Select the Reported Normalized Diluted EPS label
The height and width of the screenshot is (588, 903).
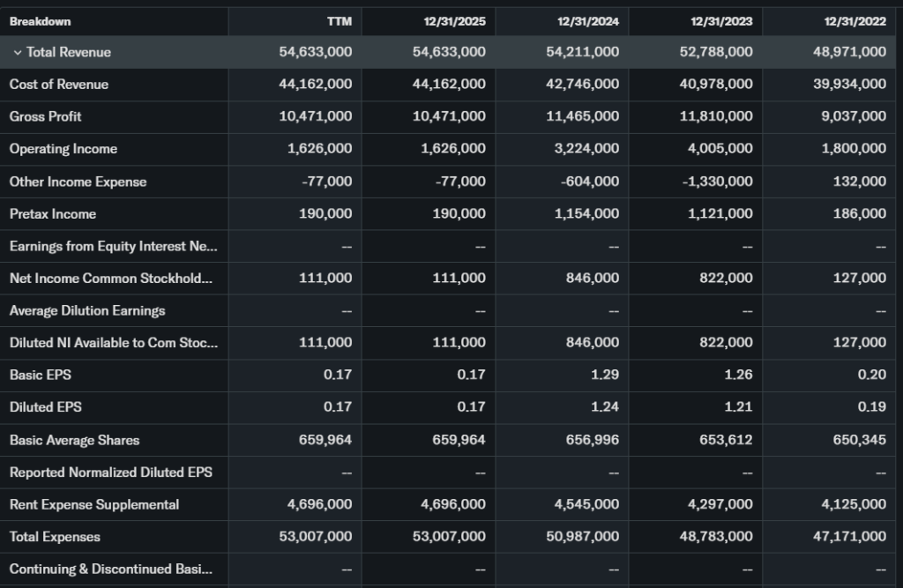111,473
